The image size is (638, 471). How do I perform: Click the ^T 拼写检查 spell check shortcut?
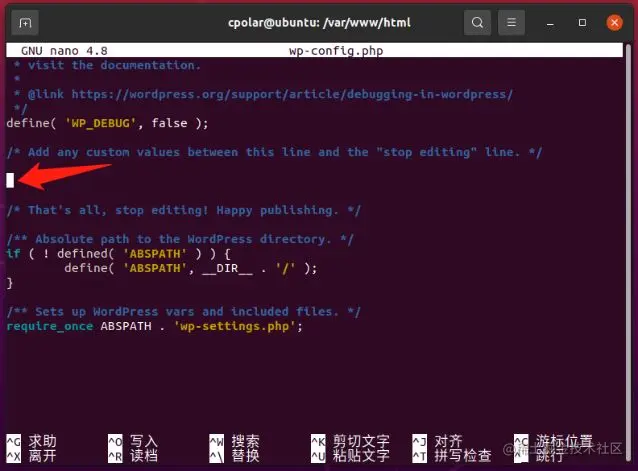point(452,456)
